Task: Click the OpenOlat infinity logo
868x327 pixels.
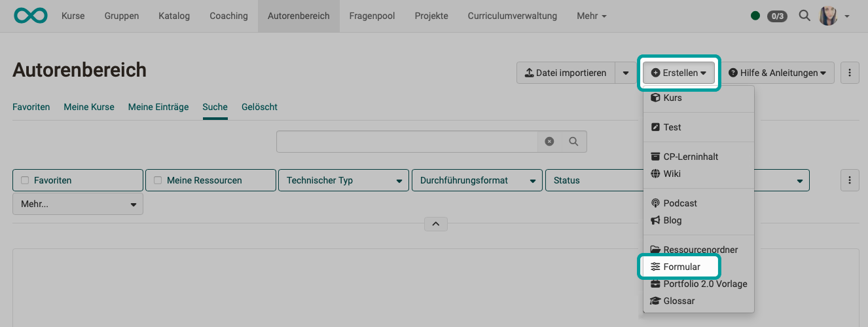Action: pos(30,16)
